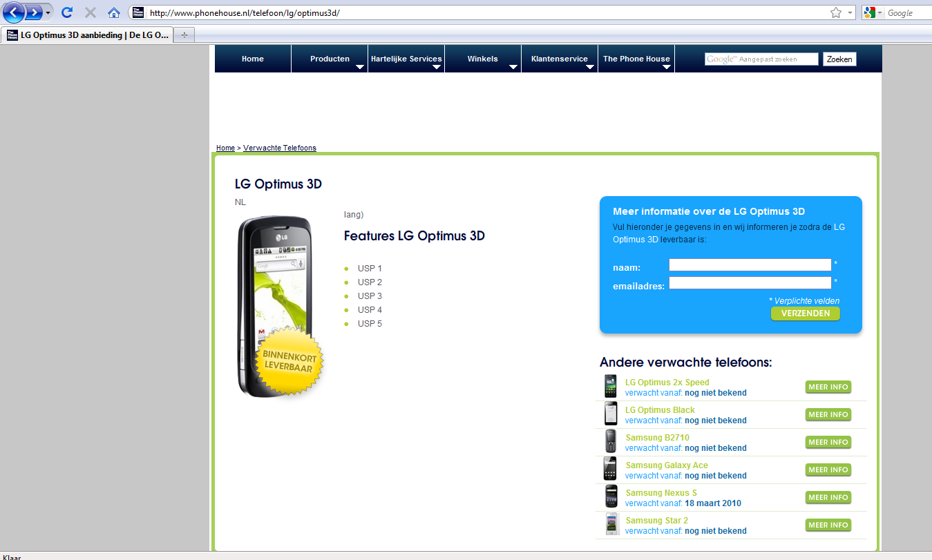Click the LG Optimus 3D phone image
Screen dimensions: 932x560
pos(275,307)
